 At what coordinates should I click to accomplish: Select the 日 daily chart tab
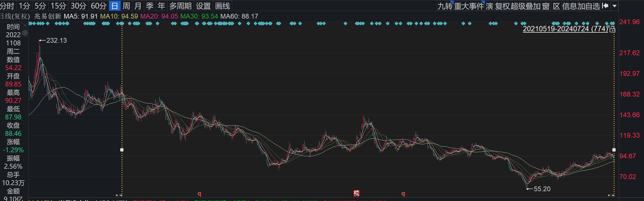(x=115, y=6)
